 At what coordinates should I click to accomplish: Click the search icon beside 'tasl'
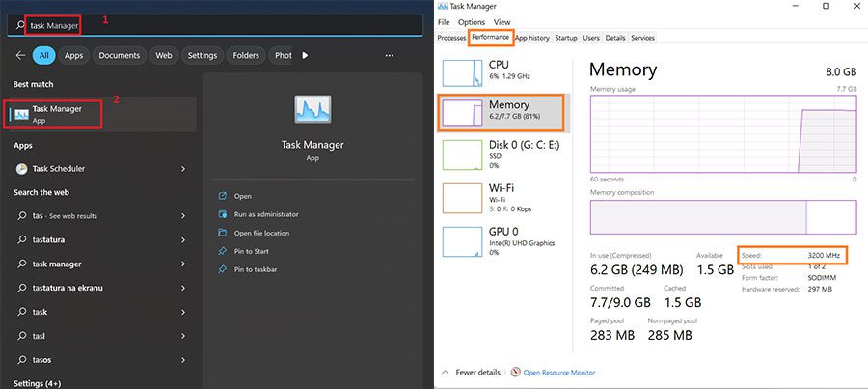pyautogui.click(x=21, y=336)
